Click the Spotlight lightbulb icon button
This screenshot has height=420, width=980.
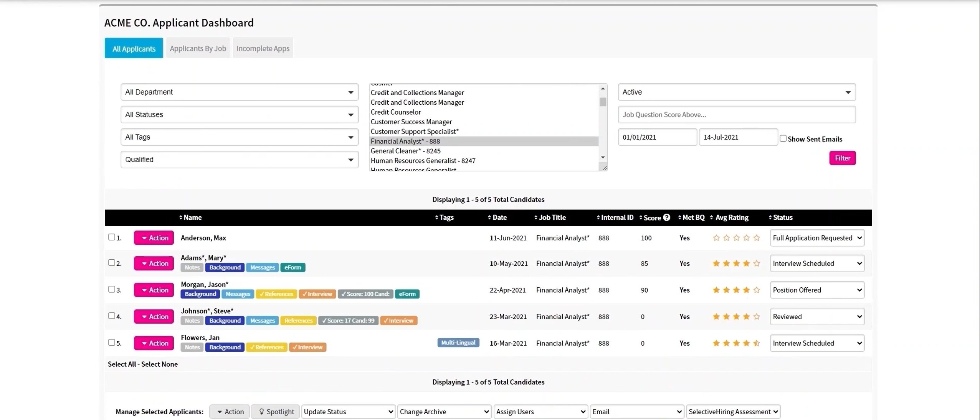pos(276,412)
